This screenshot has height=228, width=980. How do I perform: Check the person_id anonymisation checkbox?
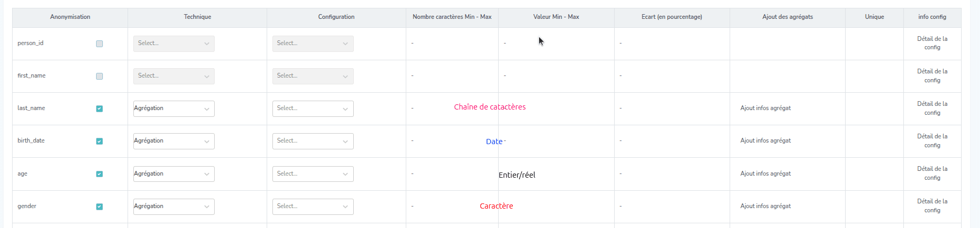[x=99, y=44]
